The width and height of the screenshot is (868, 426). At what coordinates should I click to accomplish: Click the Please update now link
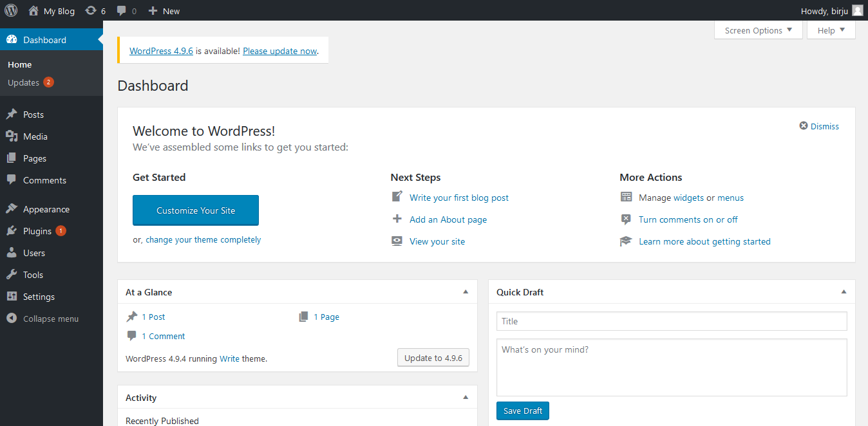(279, 51)
